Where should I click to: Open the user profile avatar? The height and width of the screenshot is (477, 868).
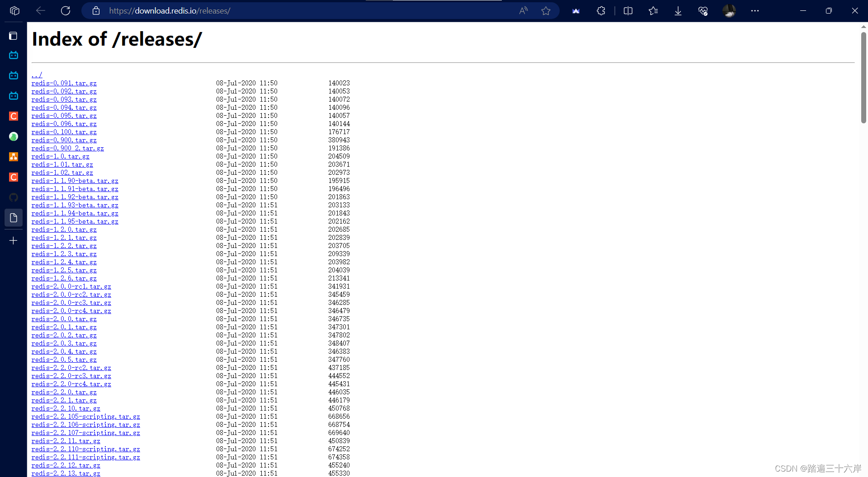[x=729, y=11]
